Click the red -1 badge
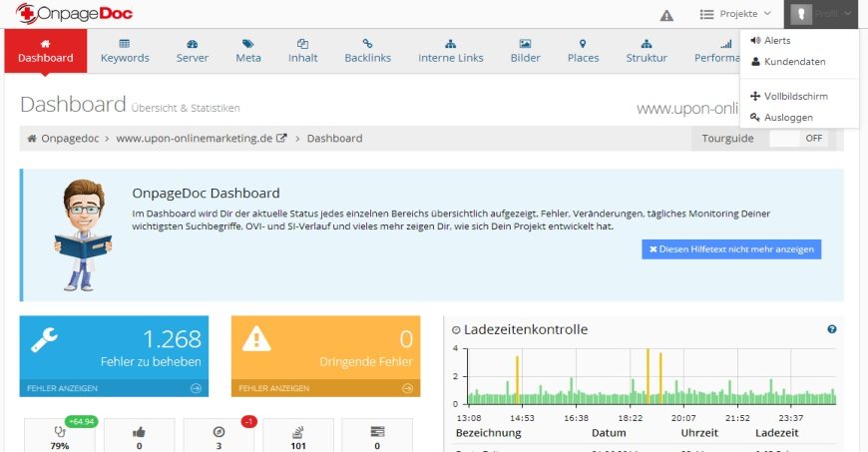Viewport: 868px width, 452px height. click(249, 421)
